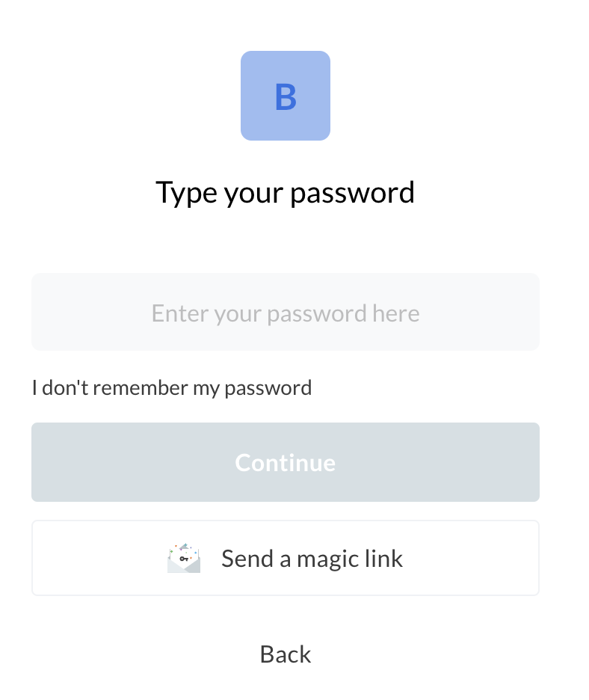Click the blue B avatar icon

click(x=285, y=96)
